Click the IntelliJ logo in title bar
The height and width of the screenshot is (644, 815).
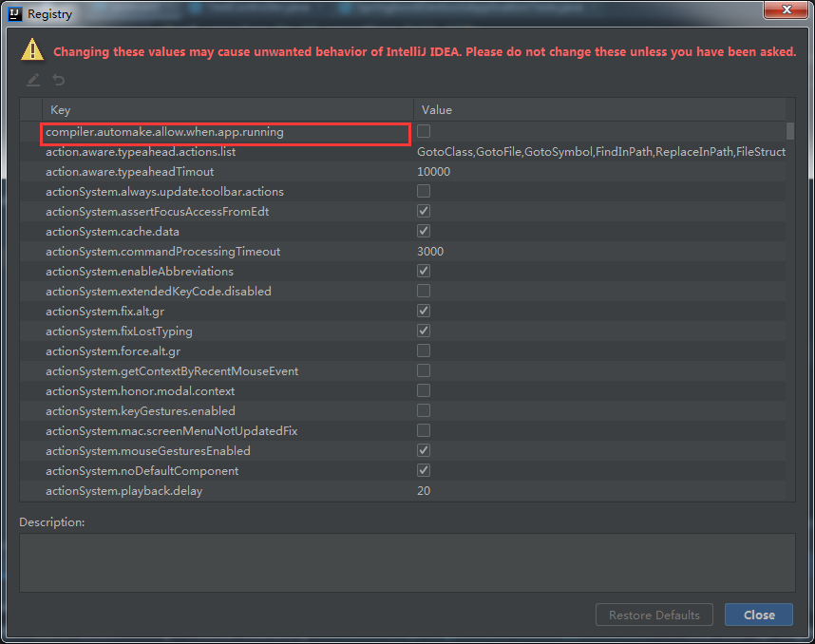[15, 14]
